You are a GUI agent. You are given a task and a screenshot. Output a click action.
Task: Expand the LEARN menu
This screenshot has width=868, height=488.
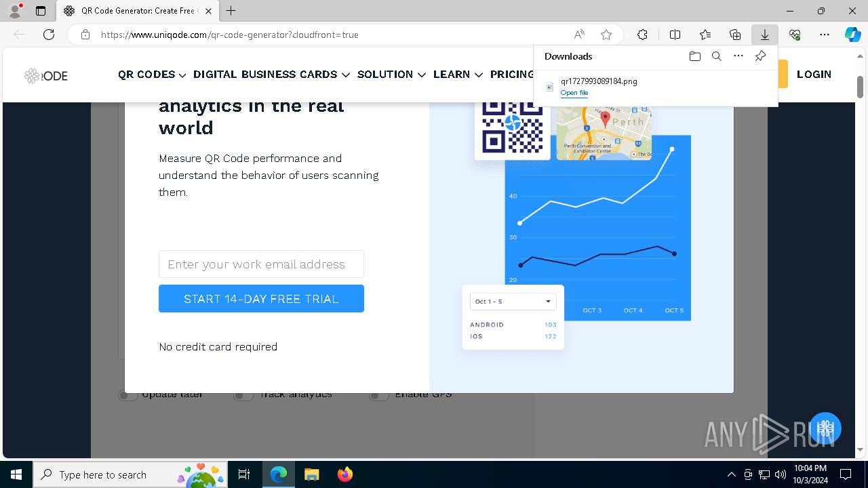tap(458, 75)
